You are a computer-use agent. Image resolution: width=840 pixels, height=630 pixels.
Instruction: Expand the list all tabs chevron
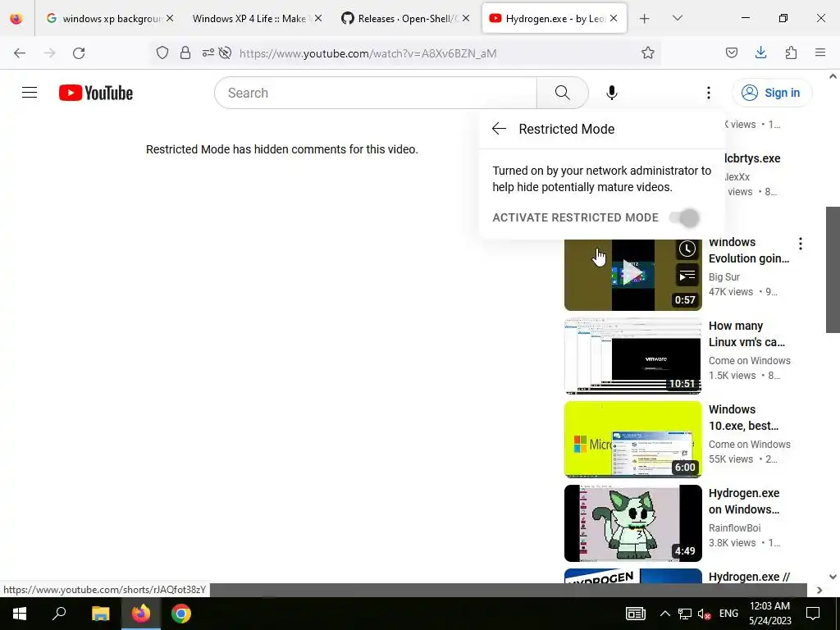pos(678,18)
